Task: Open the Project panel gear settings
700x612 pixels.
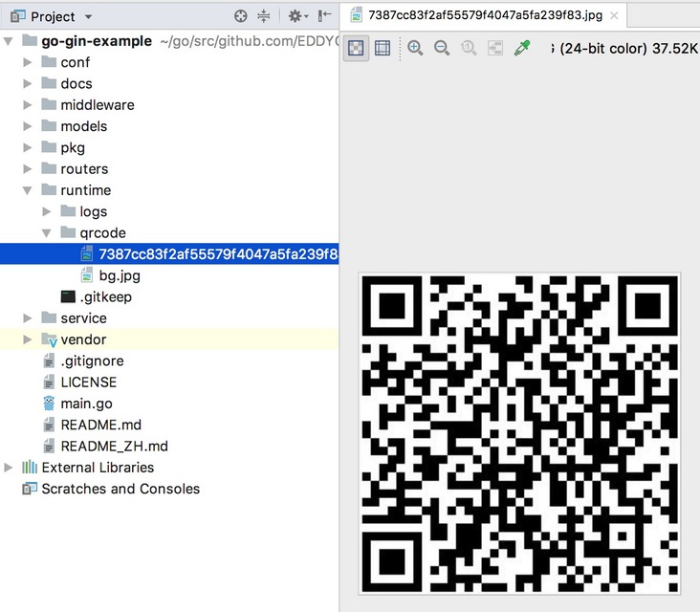Action: click(x=298, y=16)
